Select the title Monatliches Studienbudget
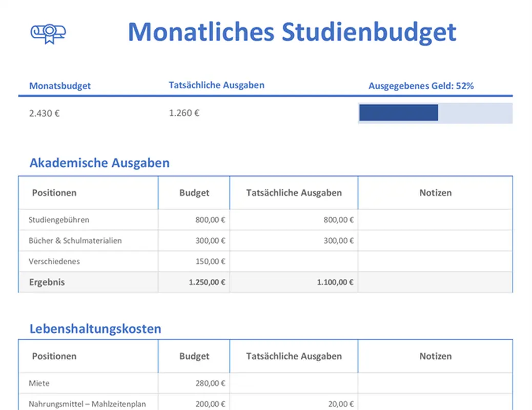 (292, 32)
